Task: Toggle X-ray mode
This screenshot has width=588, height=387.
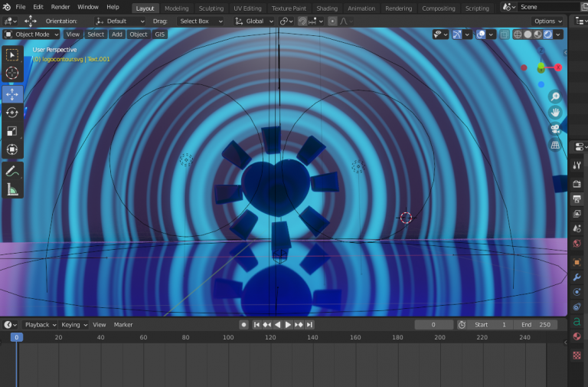Action: pos(505,35)
